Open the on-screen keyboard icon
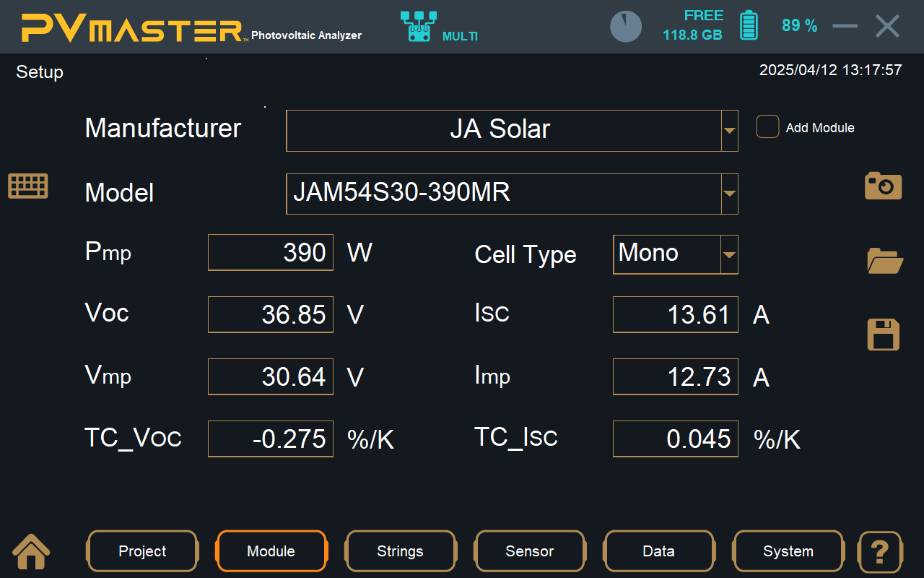 pos(28,186)
